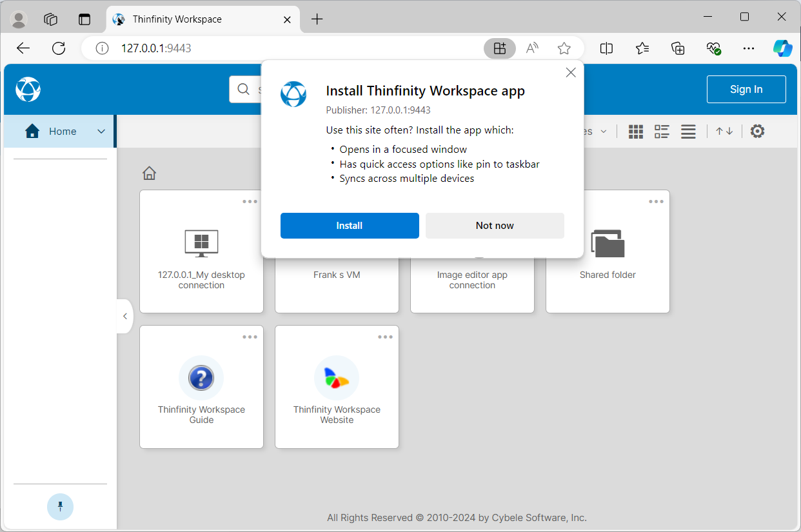Click Image editor app connection label
The height and width of the screenshot is (532, 801).
coord(472,280)
